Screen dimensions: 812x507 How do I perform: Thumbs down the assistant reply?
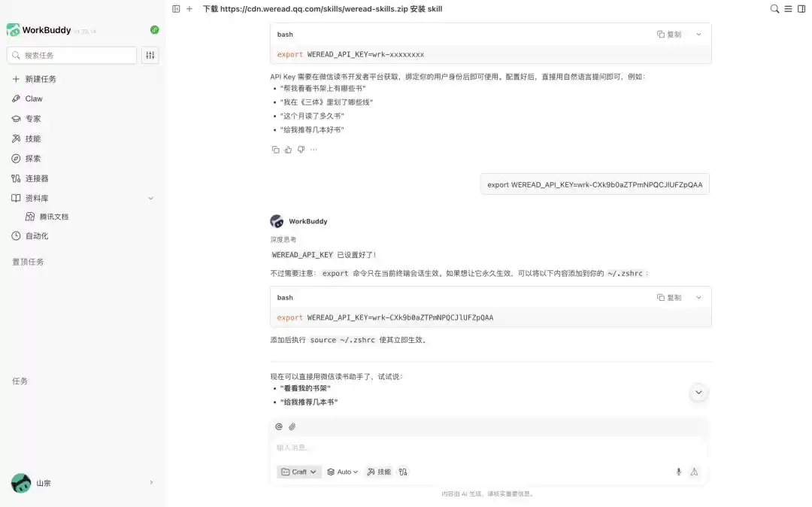point(301,150)
